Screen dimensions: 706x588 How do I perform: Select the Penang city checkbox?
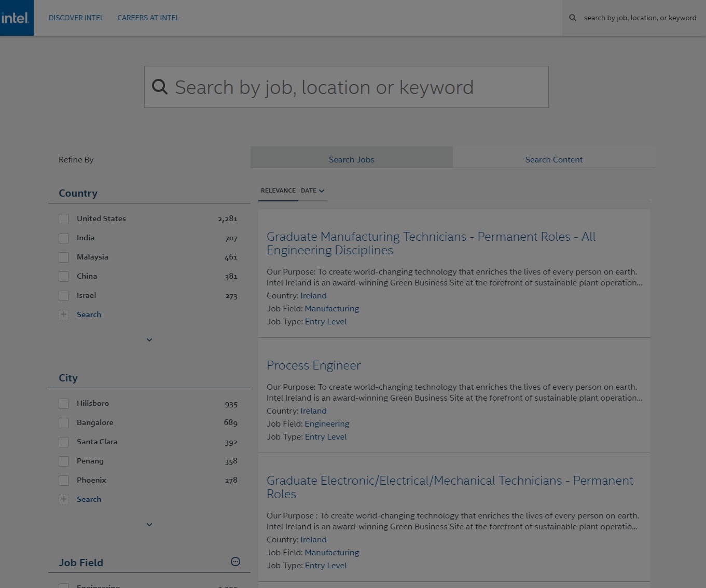point(64,461)
